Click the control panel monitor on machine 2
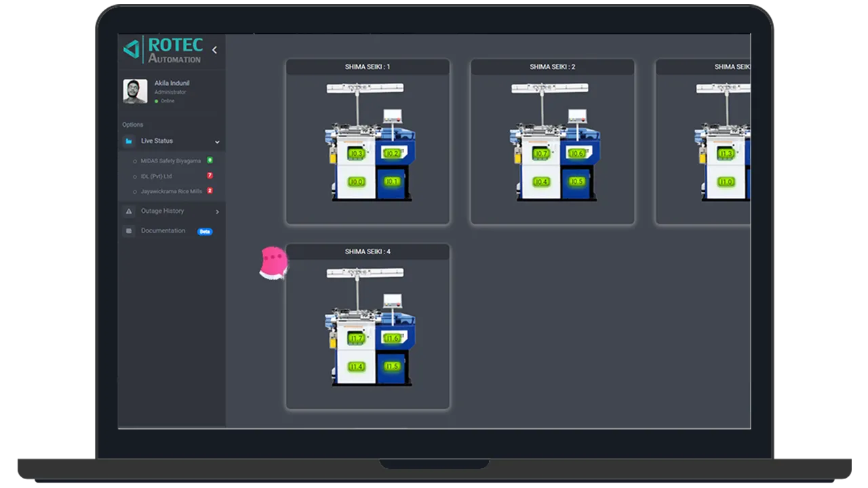This screenshot has width=868, height=488. (x=577, y=116)
